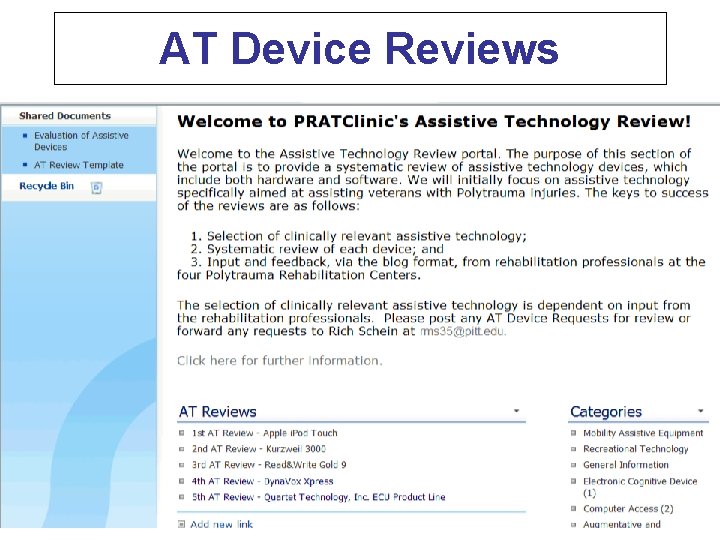Click bullet icon beside 5th AT Review
Screen dimensions: 720x540
point(181,496)
